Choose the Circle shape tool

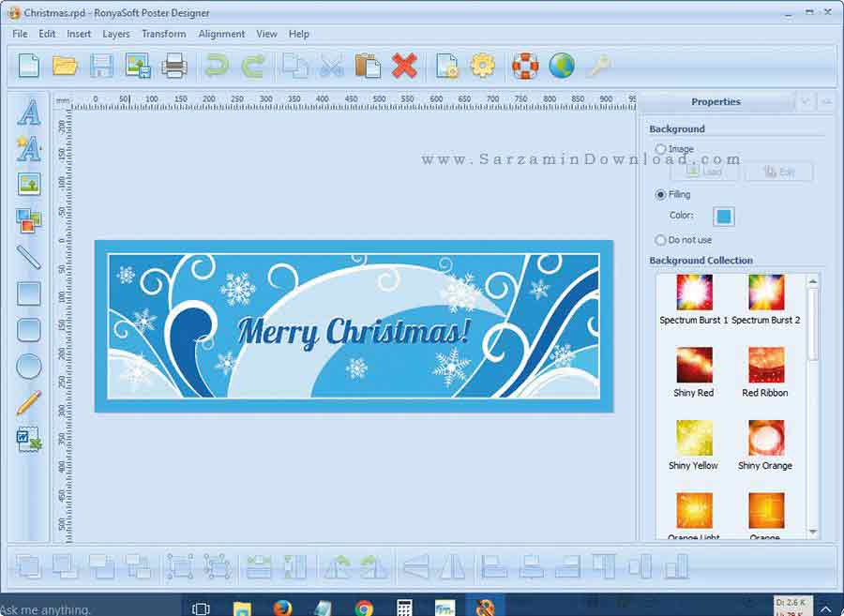(x=29, y=367)
